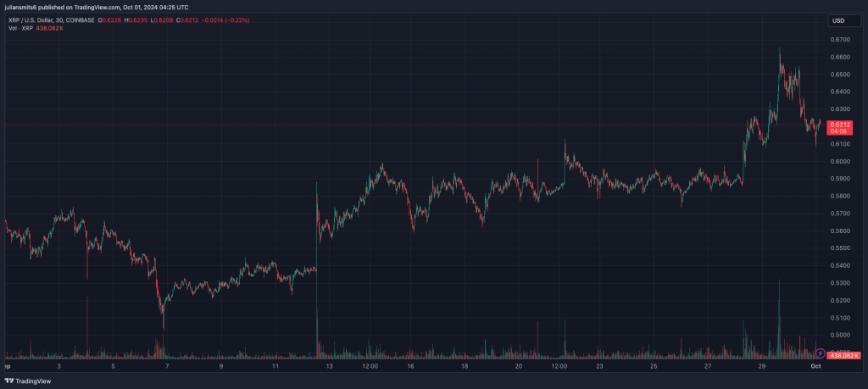868x389 pixels.
Task: Click the 0.6300 price axis label
Action: (x=840, y=109)
